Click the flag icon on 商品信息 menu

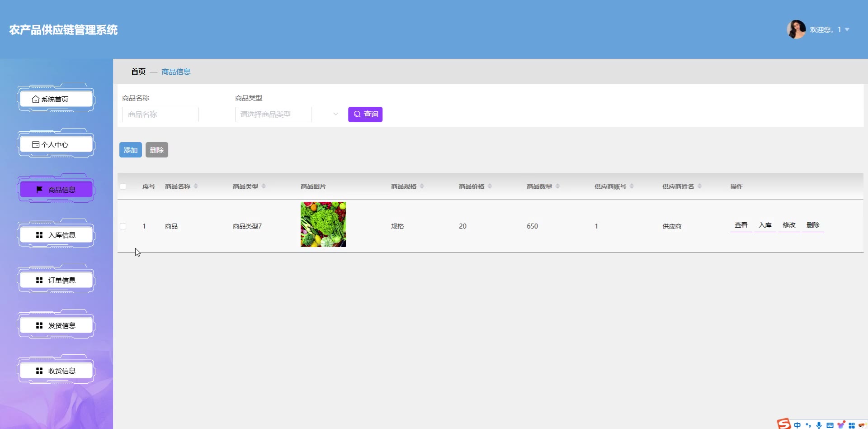pyautogui.click(x=39, y=190)
